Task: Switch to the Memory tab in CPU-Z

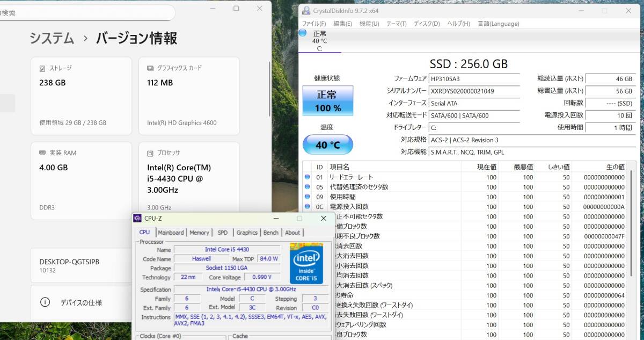Action: [199, 233]
